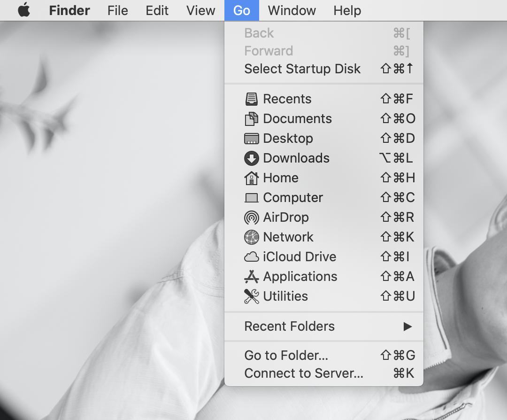
Task: Choose the Recents menu label
Action: (287, 99)
